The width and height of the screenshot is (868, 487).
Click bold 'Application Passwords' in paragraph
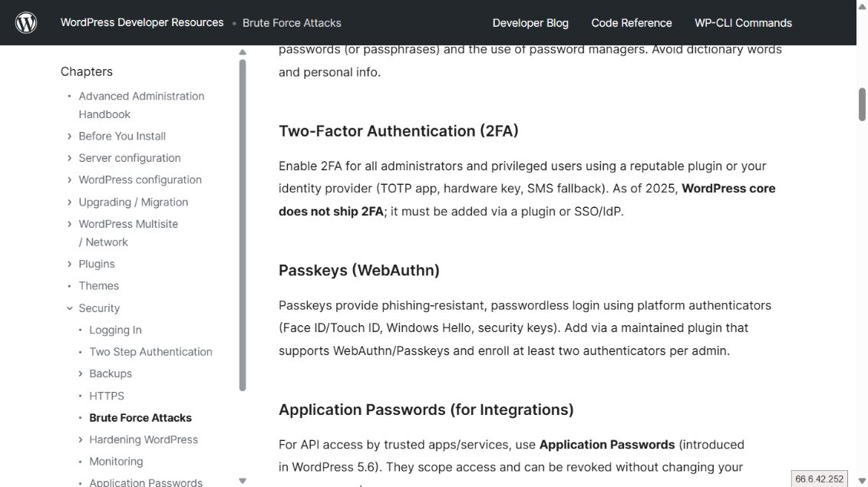tap(607, 445)
